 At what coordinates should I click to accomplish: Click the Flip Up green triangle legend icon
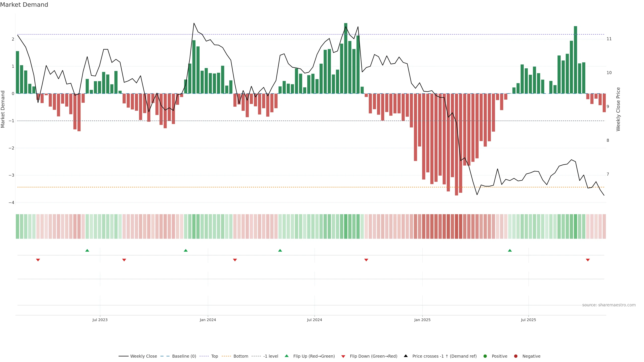pyautogui.click(x=286, y=356)
